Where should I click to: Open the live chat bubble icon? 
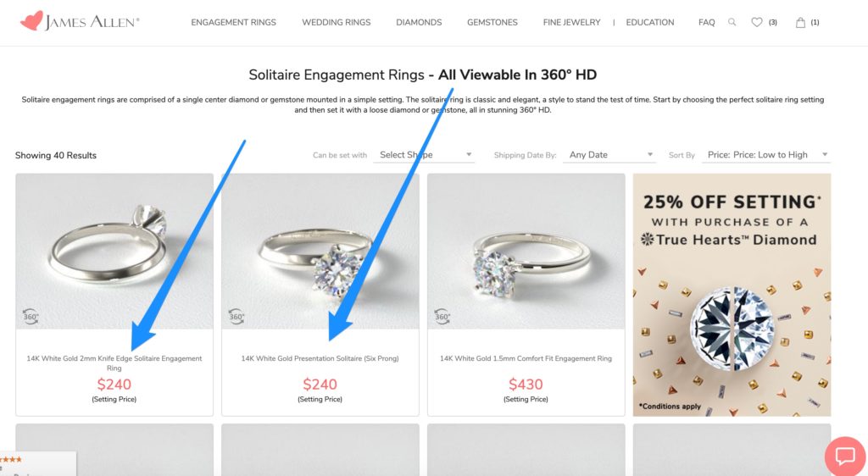click(x=845, y=457)
